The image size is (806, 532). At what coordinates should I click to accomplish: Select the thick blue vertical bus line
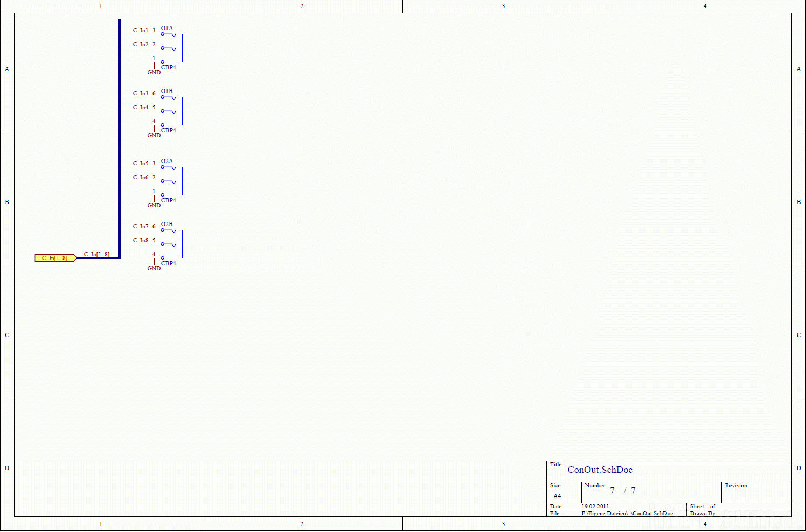[119, 138]
